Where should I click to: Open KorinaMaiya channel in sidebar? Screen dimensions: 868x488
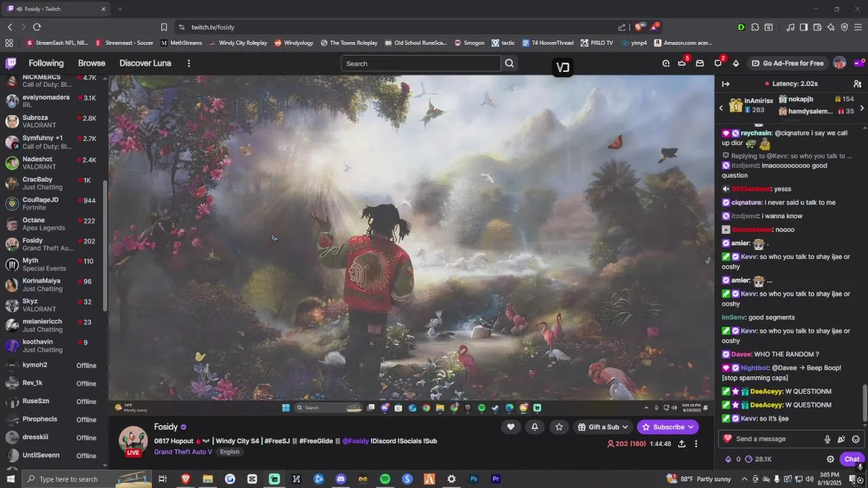click(53, 285)
